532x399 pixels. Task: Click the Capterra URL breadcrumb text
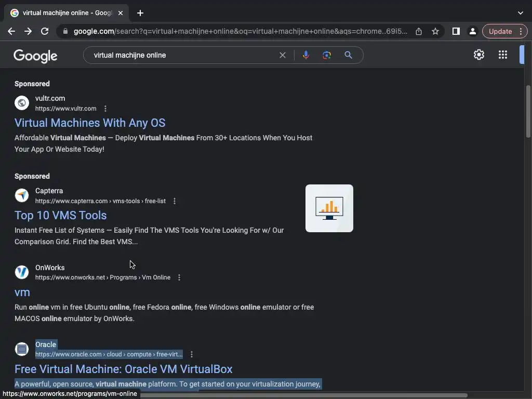[100, 201]
